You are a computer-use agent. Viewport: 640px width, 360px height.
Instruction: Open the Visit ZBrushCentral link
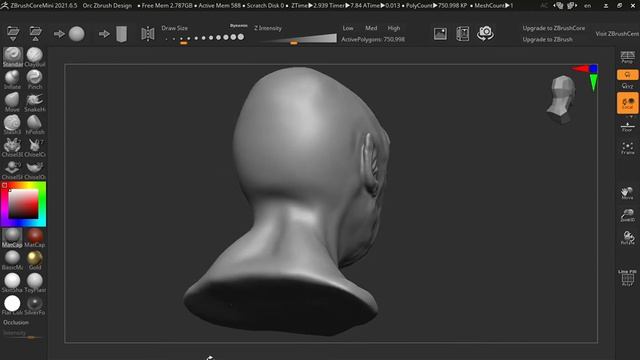click(617, 34)
